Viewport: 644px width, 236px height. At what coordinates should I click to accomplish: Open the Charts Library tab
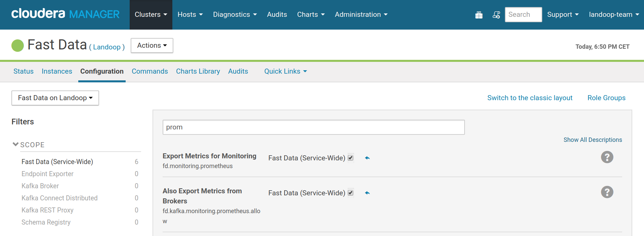(x=198, y=71)
